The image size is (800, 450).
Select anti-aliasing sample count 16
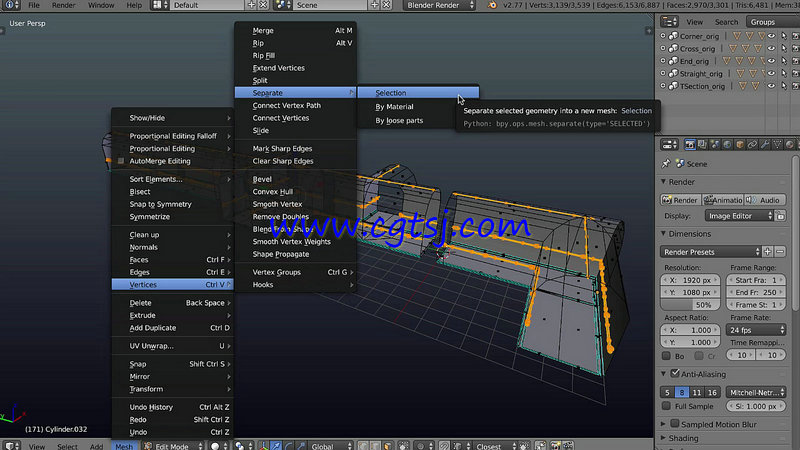[712, 392]
